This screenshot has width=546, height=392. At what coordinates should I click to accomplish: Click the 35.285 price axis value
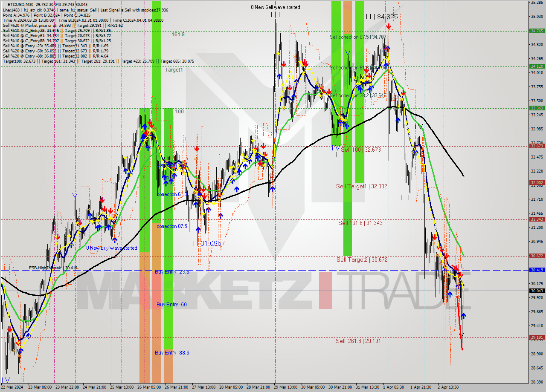pyautogui.click(x=537, y=3)
